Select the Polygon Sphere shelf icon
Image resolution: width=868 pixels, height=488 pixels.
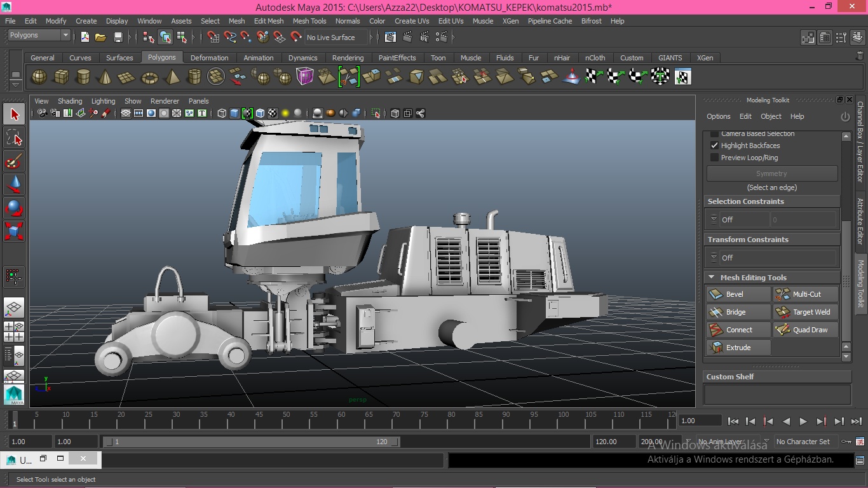[x=39, y=77]
